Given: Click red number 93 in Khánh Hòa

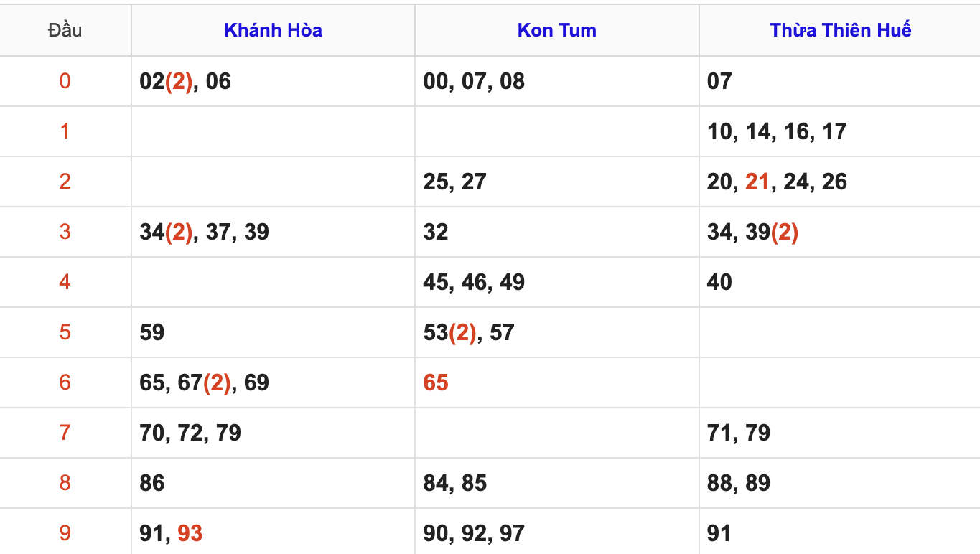Looking at the screenshot, I should coord(190,533).
